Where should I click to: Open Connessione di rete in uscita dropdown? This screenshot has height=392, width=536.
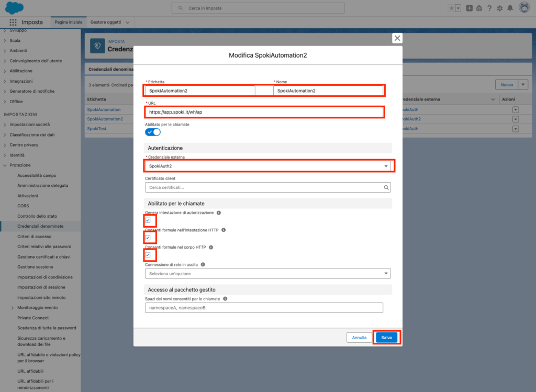click(267, 273)
